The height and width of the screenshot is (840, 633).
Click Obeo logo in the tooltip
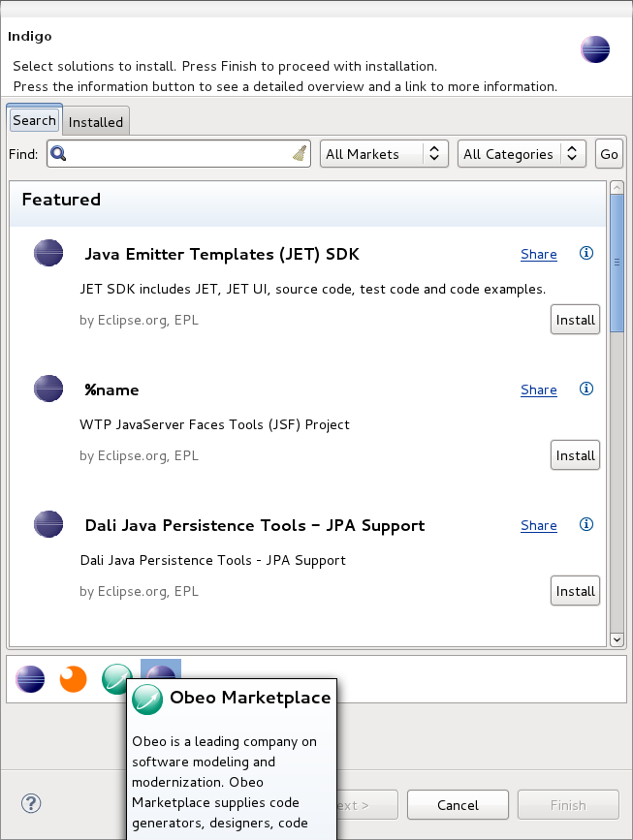coord(147,700)
